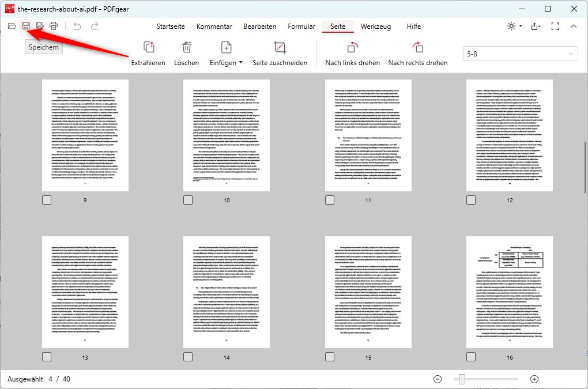Save the document using the Speichern icon

click(x=26, y=26)
